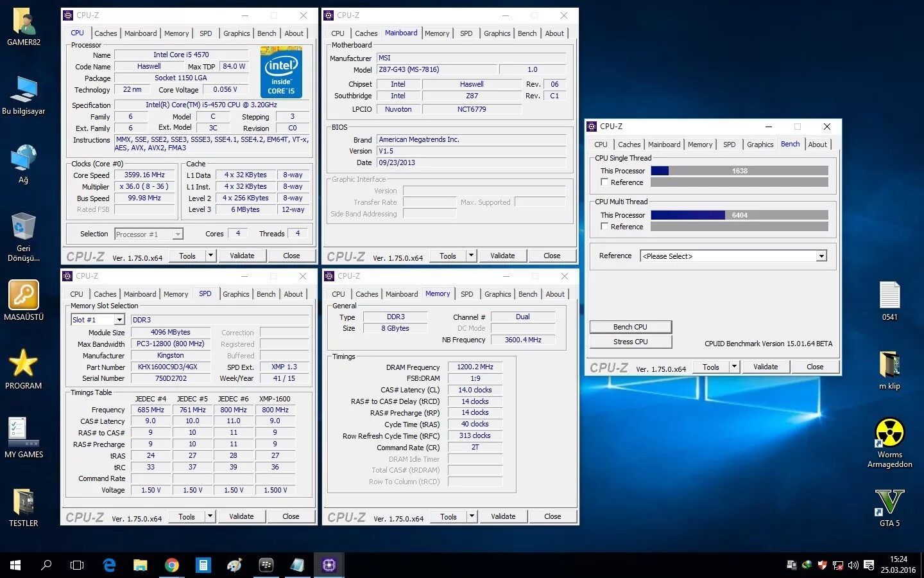This screenshot has height=578, width=924.
Task: Expand Tools arrow in CPU tab window
Action: (x=210, y=256)
